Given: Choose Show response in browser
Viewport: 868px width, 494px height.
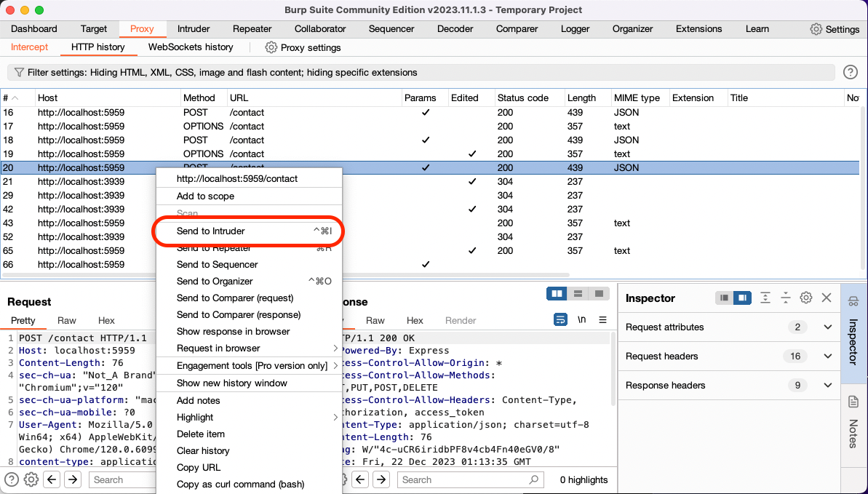Looking at the screenshot, I should pyautogui.click(x=249, y=332).
